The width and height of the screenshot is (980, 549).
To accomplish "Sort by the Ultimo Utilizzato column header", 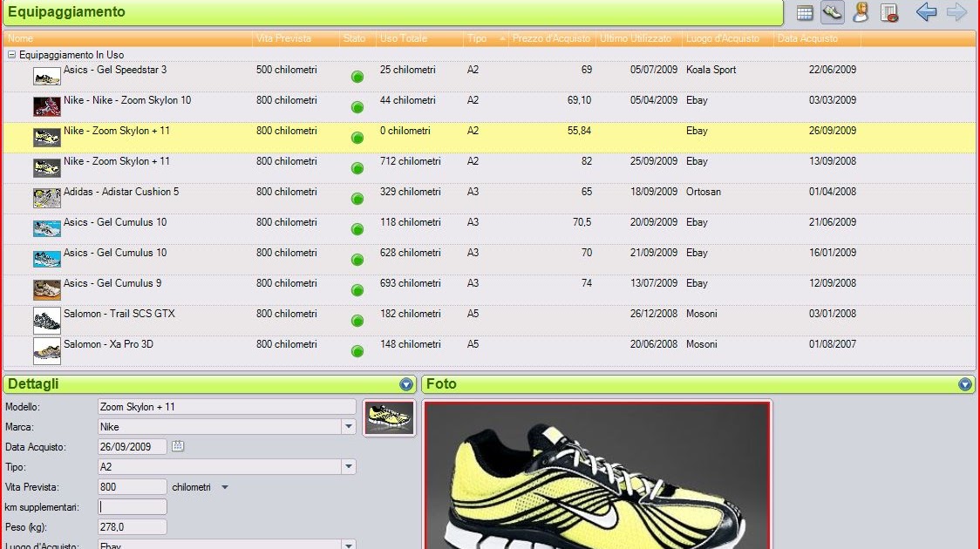I will [x=639, y=38].
